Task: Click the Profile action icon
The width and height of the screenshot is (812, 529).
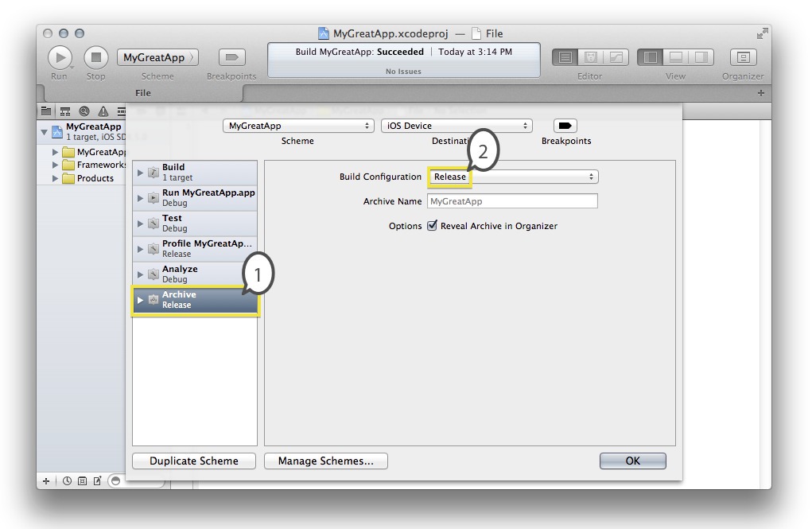Action: coord(153,249)
